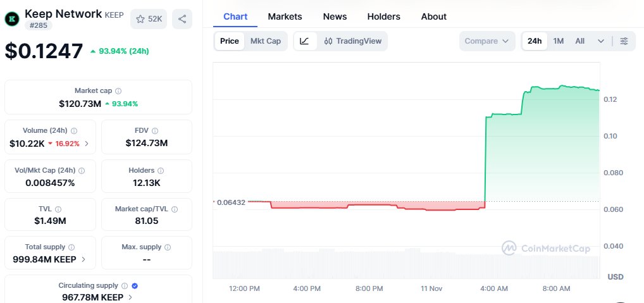644x303 pixels.
Task: Click Market cap info icon
Action: (x=118, y=91)
